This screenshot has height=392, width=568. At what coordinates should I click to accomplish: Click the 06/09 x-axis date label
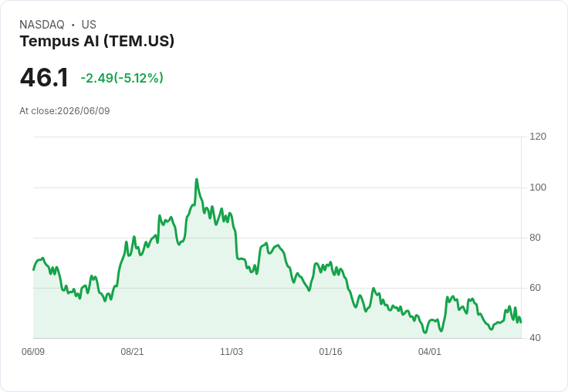coord(33,352)
